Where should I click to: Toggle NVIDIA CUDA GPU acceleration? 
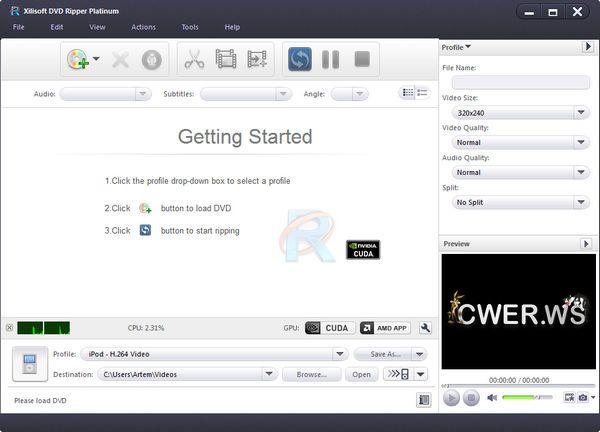tap(326, 327)
